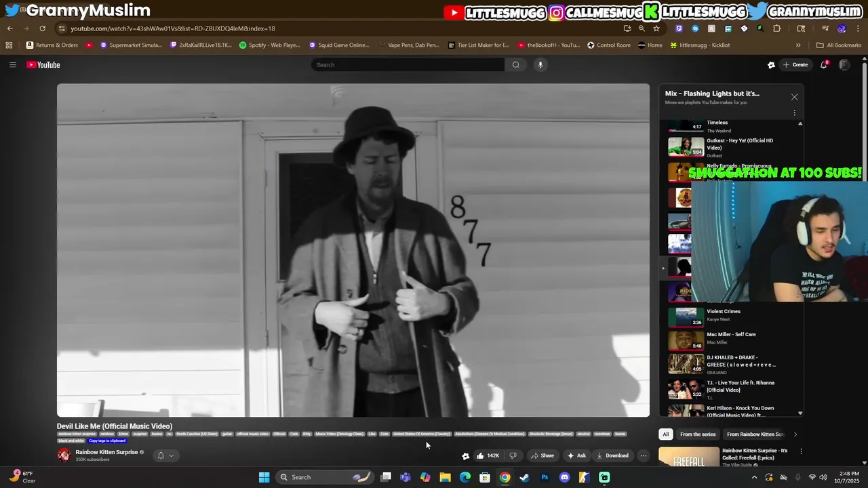Screen dimensions: 868x488
Task: Click Copy tags to clipboard button
Action: [x=107, y=441]
